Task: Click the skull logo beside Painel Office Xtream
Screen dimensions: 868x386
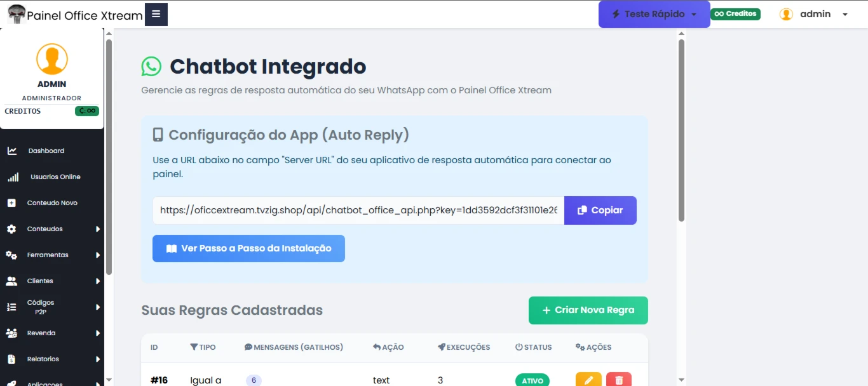Action: tap(16, 14)
